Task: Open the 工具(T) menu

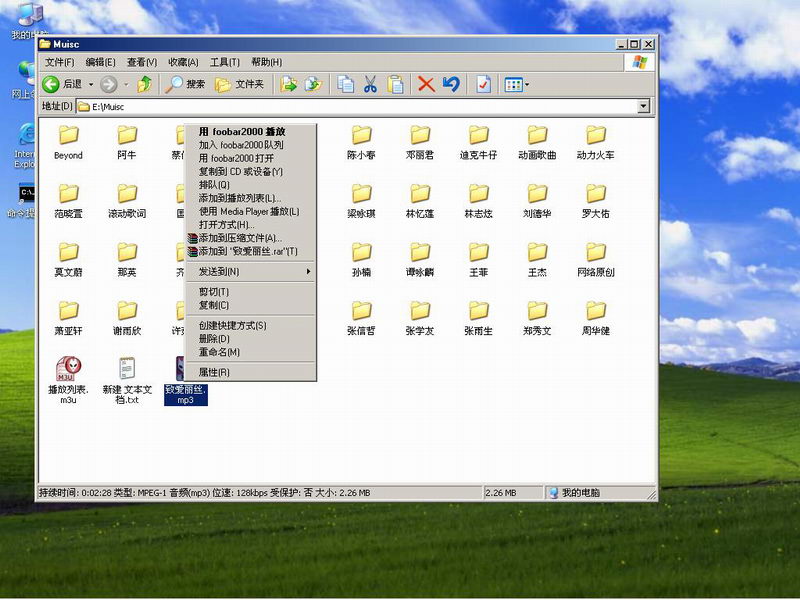Action: click(225, 62)
